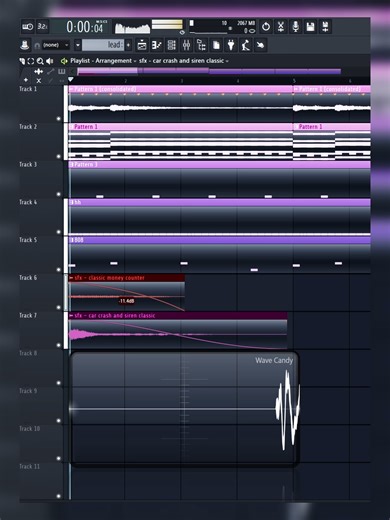Mute Track 2 with its dot switch
The height and width of the screenshot is (520, 390).
point(59,156)
